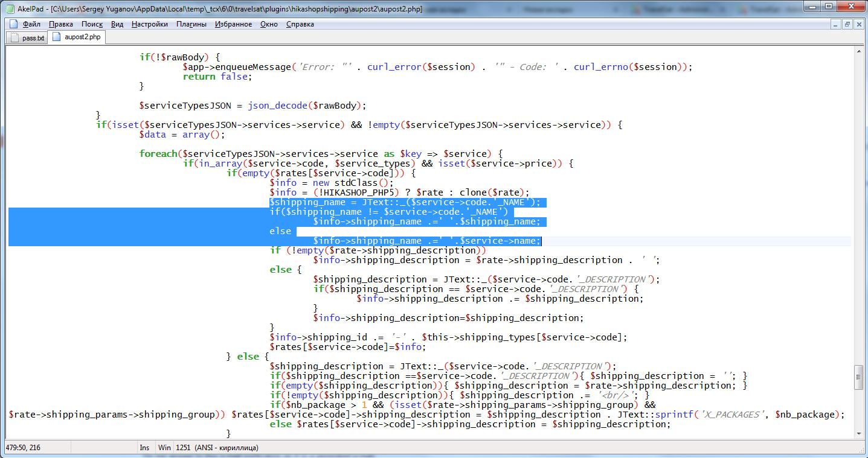Viewport: 868px width, 458px height.
Task: Place cursor on 'return false;' line
Action: point(217,77)
